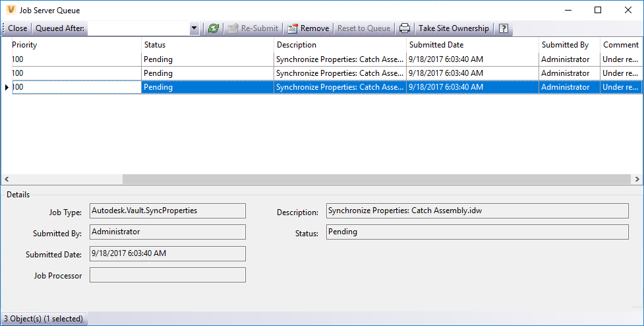Viewport: 644px width, 326px height.
Task: Click second row's Submitted Date cell
Action: [x=473, y=73]
